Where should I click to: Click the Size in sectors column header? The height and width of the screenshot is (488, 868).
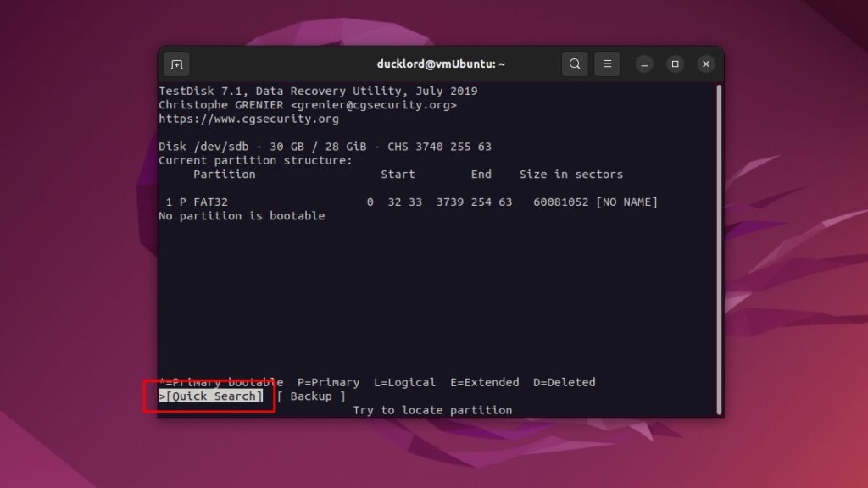tap(570, 175)
